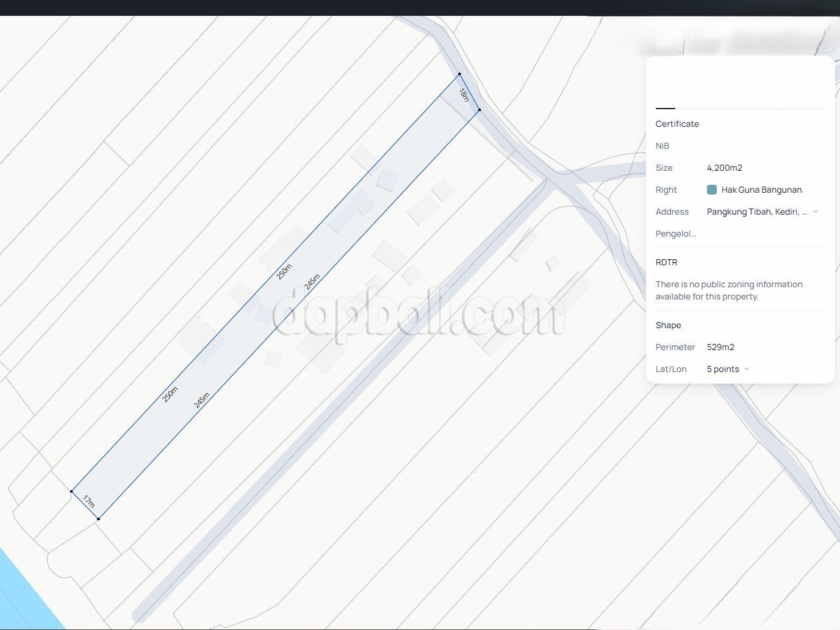Click the lower 245m edge label

(201, 400)
